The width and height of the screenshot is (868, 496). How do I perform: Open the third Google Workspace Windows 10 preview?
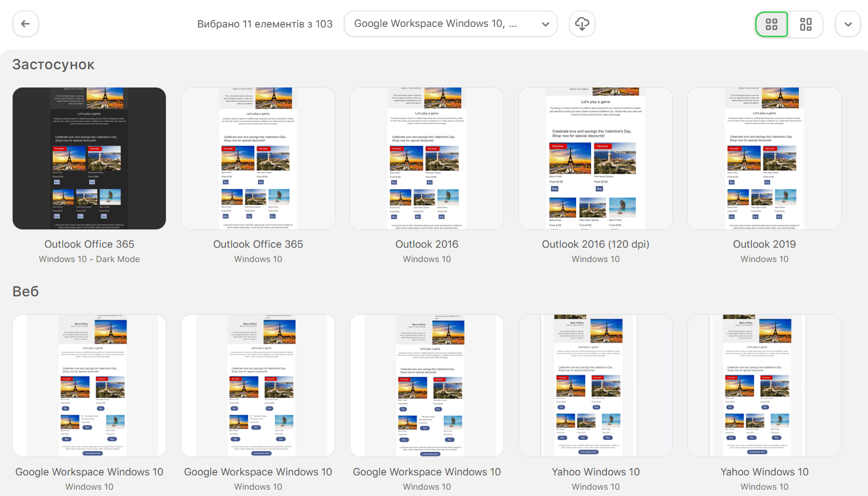427,386
